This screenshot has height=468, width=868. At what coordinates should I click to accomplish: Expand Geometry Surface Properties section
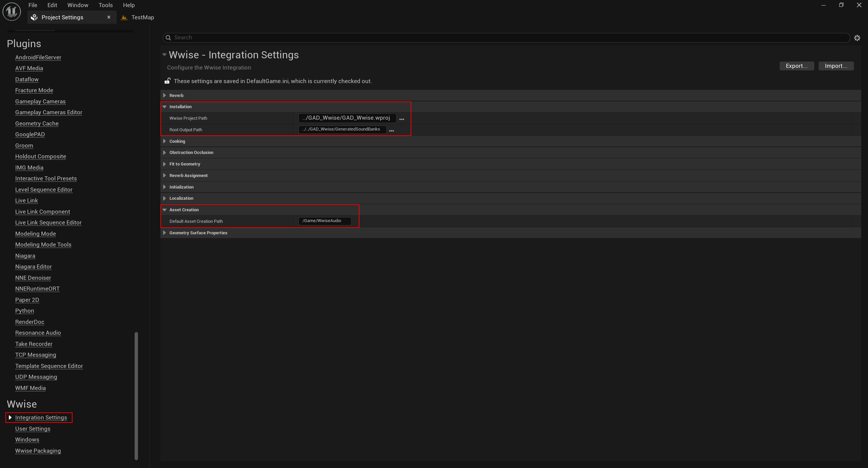(x=165, y=233)
